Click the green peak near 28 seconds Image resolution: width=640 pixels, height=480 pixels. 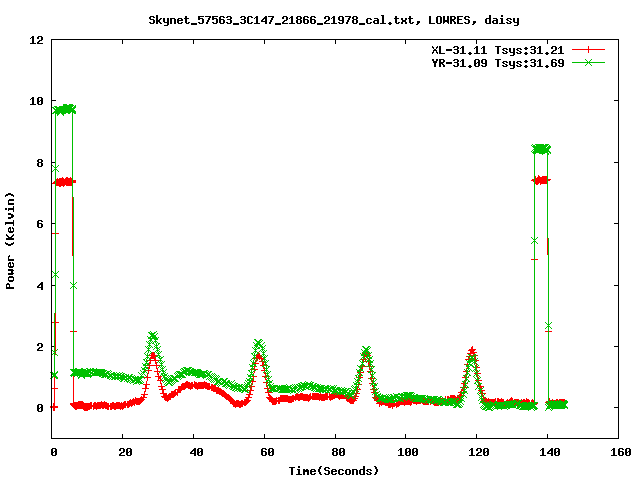click(x=153, y=336)
